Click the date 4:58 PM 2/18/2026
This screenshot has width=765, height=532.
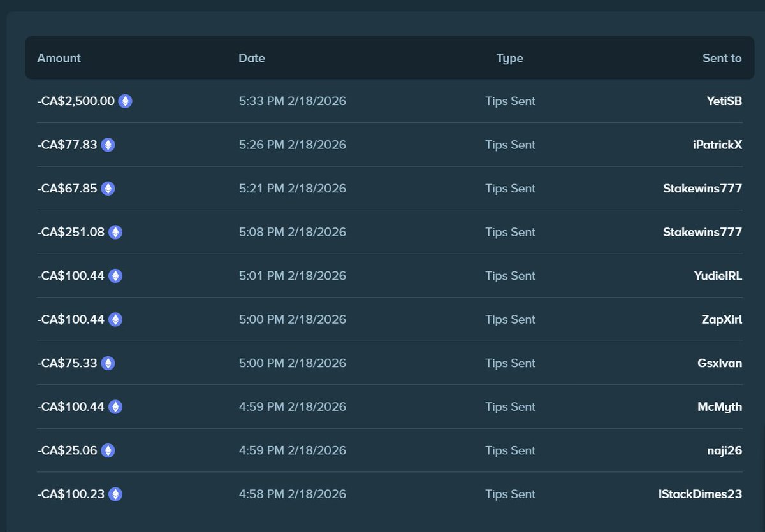coord(293,494)
